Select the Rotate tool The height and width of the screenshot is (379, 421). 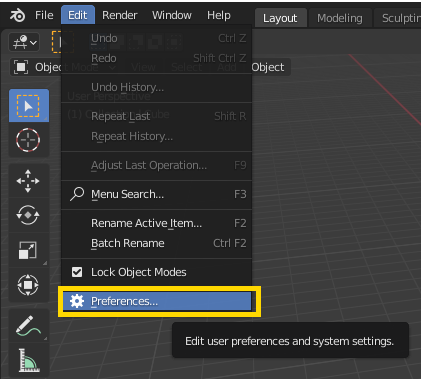pos(28,215)
